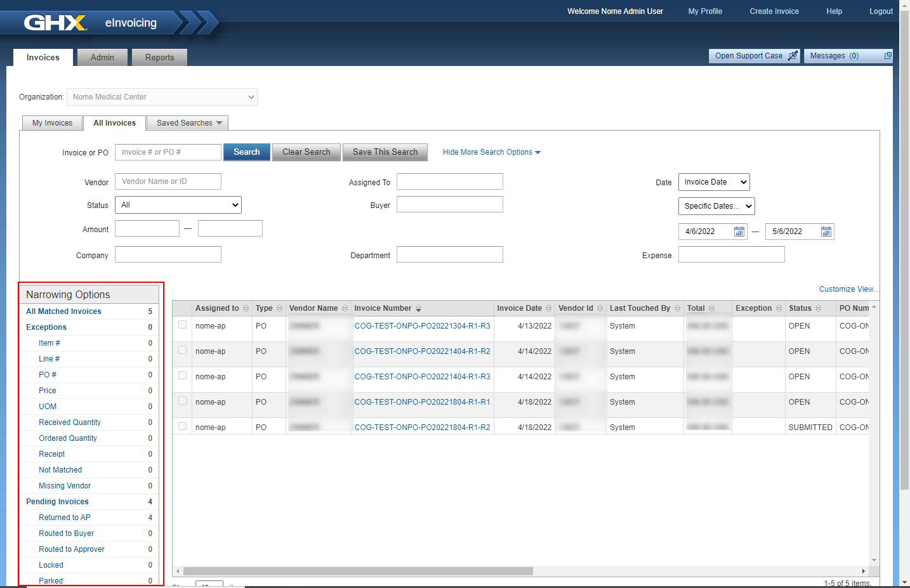Open the Saved Searches dropdown tab
Image resolution: width=910 pixels, height=588 pixels.
point(188,123)
